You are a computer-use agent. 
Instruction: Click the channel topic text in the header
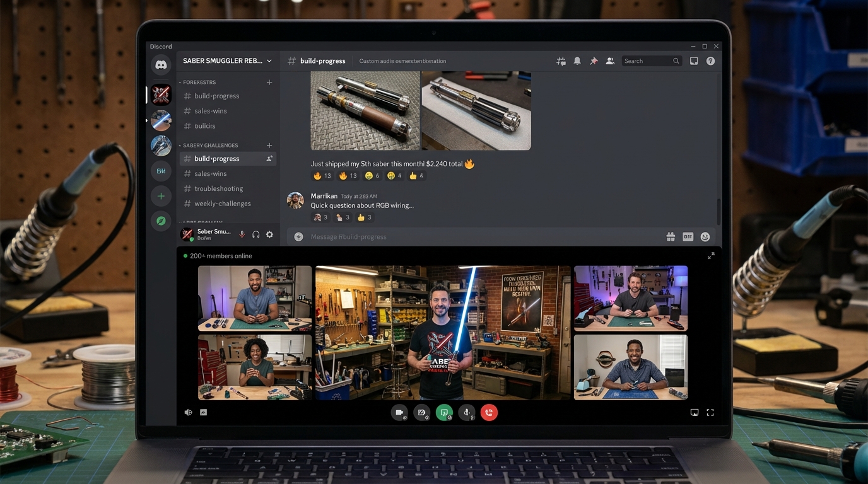point(402,61)
